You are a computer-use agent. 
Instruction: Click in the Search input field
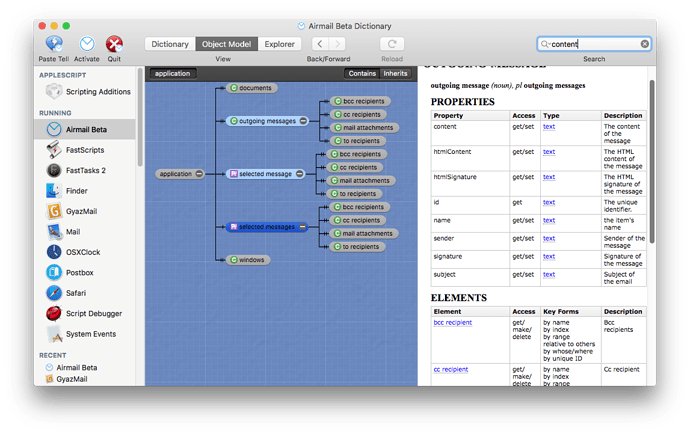click(x=594, y=44)
